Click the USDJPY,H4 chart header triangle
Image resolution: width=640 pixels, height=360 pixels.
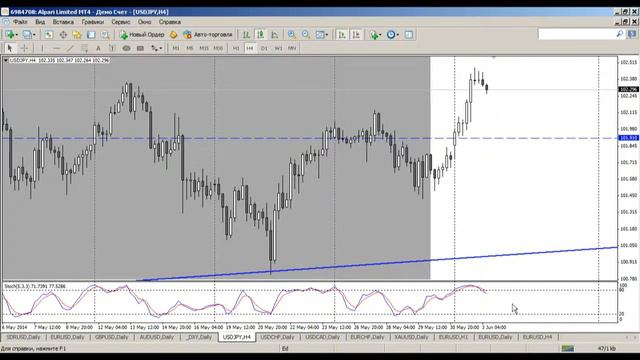click(x=6, y=60)
